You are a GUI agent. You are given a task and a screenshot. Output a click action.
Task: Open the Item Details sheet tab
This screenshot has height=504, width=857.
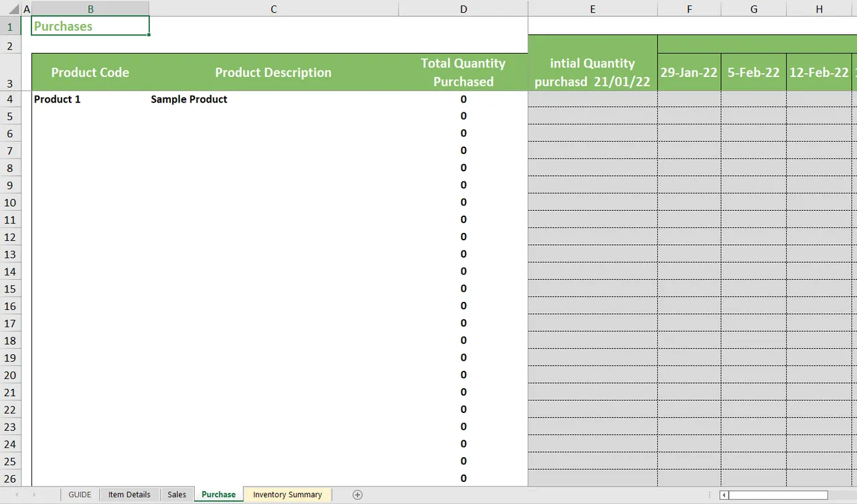[129, 495]
